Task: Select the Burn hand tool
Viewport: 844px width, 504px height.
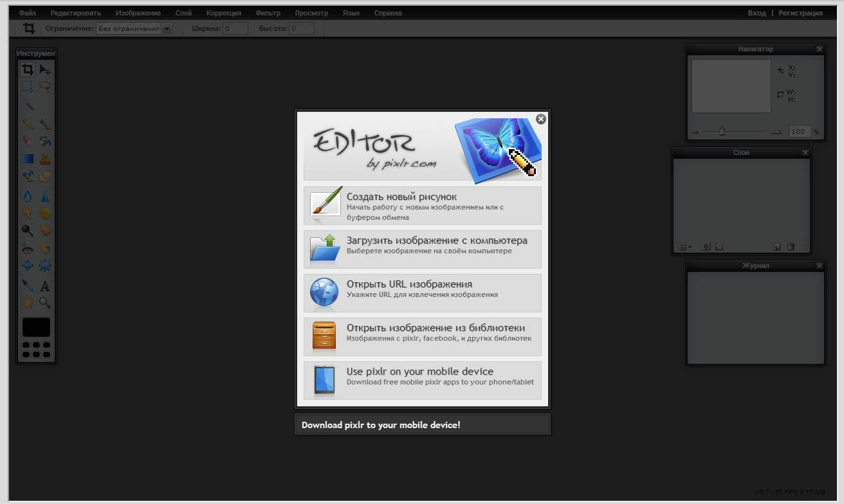Action: pyautogui.click(x=45, y=230)
